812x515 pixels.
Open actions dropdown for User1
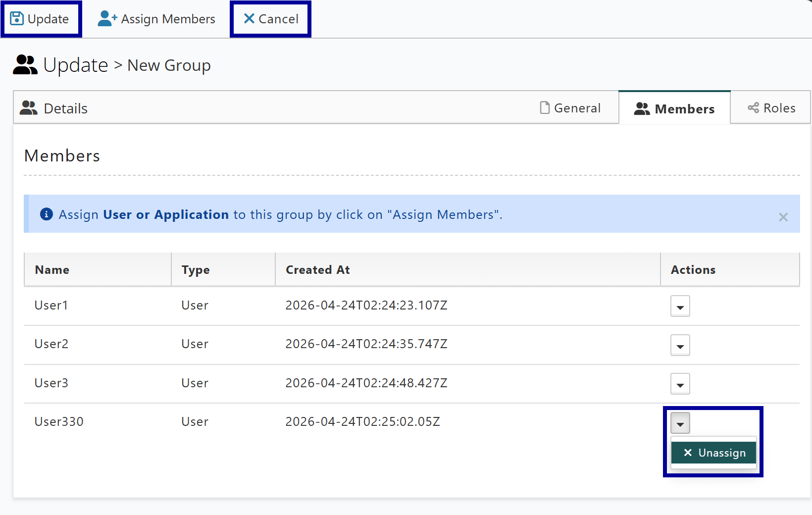click(680, 307)
